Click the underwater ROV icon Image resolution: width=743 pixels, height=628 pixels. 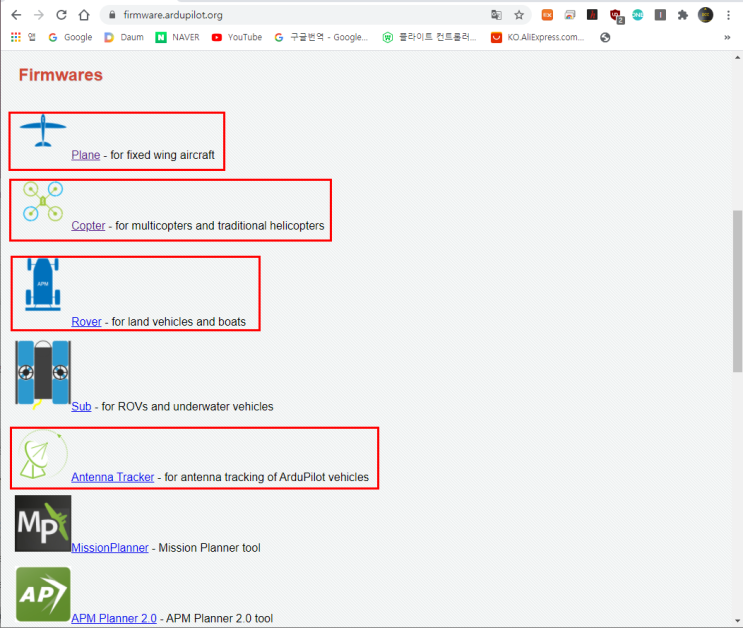pyautogui.click(x=43, y=374)
